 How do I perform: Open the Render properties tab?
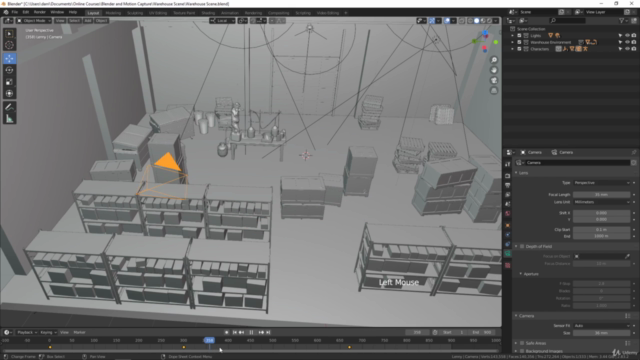point(507,176)
